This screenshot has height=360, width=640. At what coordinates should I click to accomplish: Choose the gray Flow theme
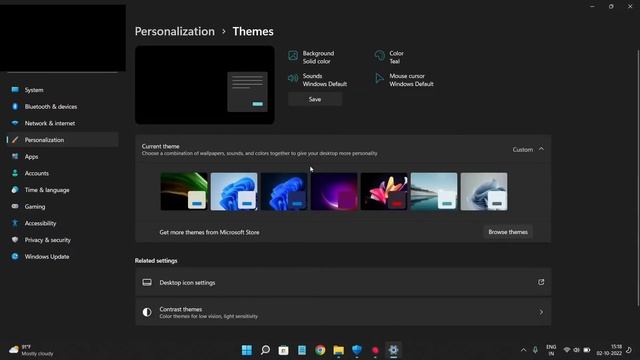click(484, 191)
